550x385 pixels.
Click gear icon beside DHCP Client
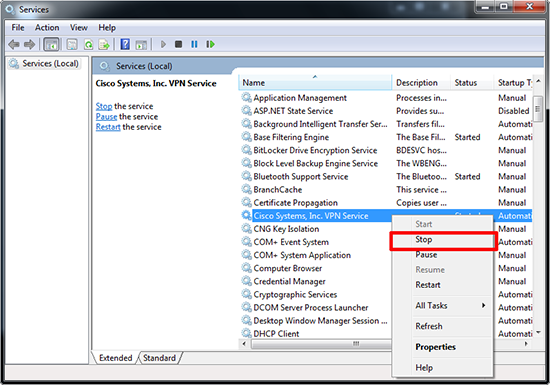tap(247, 333)
